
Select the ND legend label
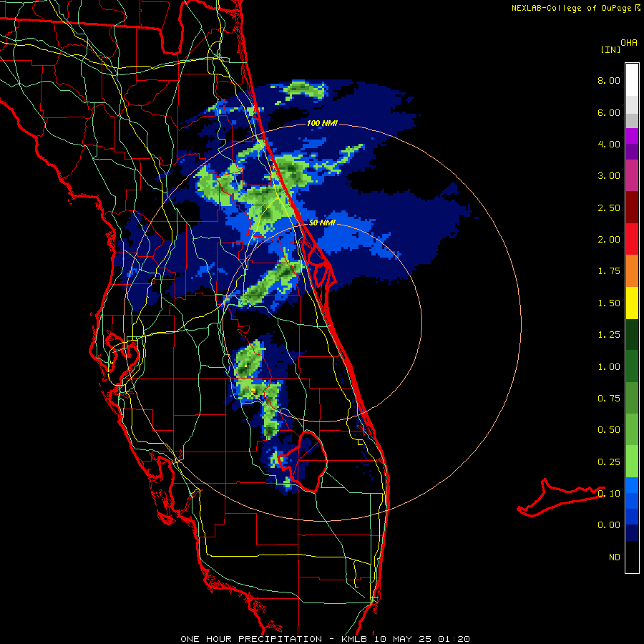tap(615, 557)
